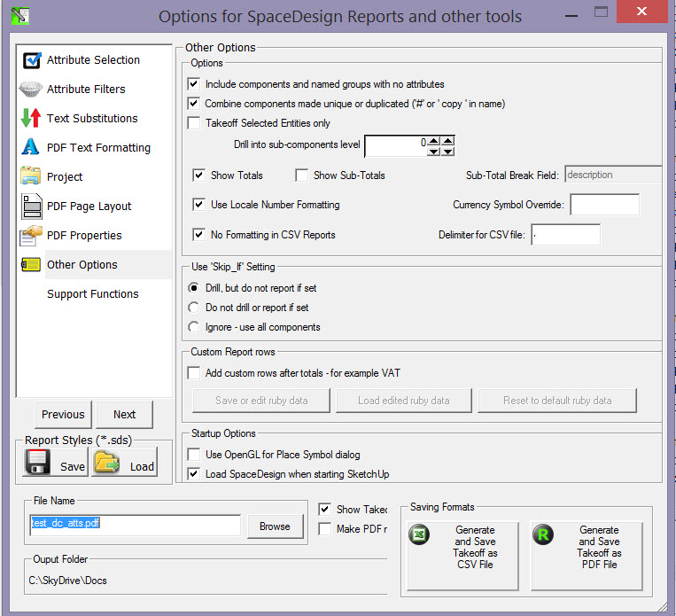Click the up arrow directly beside the drill level value

pyautogui.click(x=434, y=141)
